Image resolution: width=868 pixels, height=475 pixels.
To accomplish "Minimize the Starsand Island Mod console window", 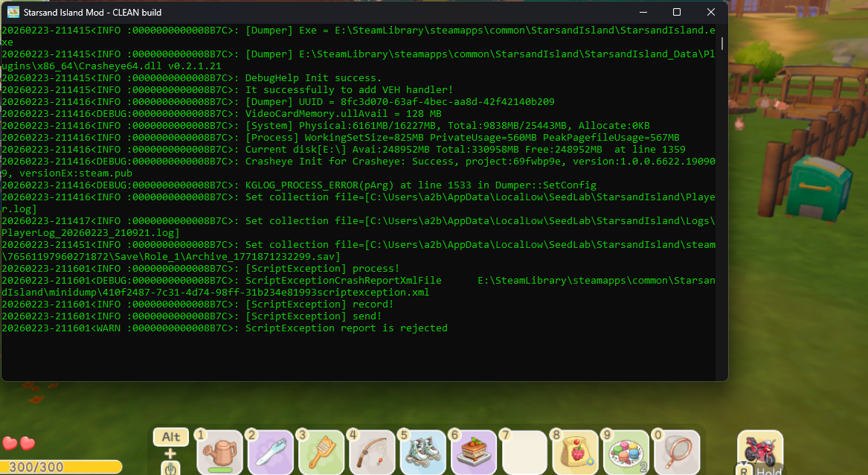I will (643, 12).
